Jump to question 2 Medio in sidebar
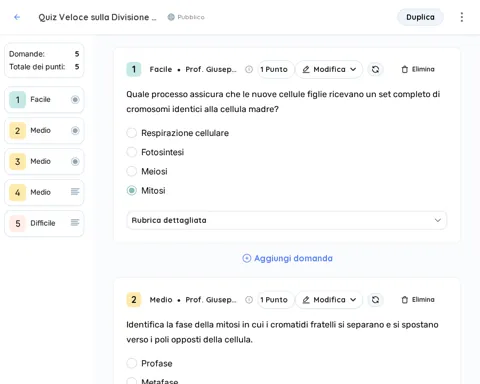 [x=44, y=130]
